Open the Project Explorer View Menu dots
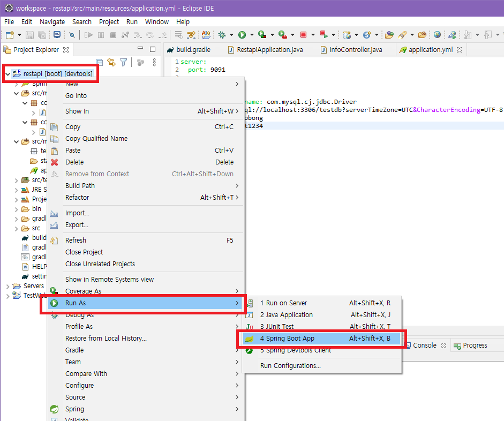The image size is (504, 421). [154, 62]
